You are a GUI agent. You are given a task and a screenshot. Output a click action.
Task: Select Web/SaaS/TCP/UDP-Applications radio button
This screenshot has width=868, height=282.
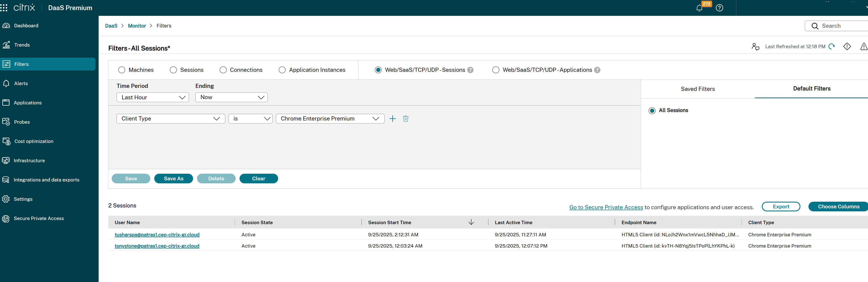point(496,70)
